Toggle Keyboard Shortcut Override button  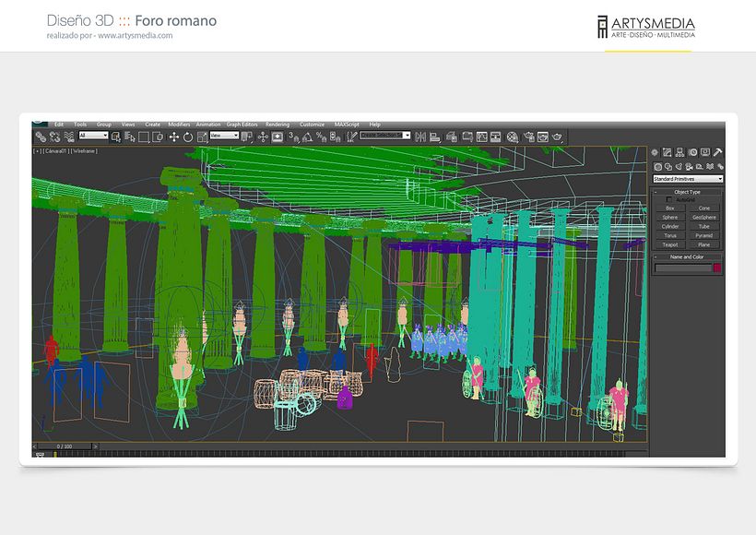pos(278,137)
